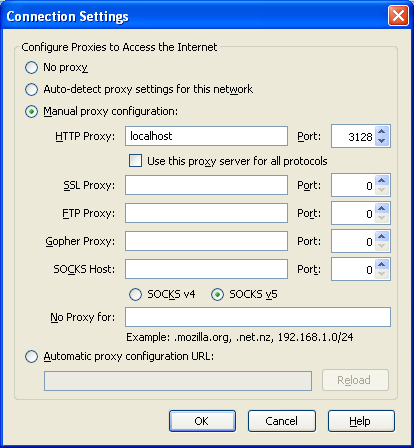Select the No proxy radio option

pyautogui.click(x=31, y=68)
